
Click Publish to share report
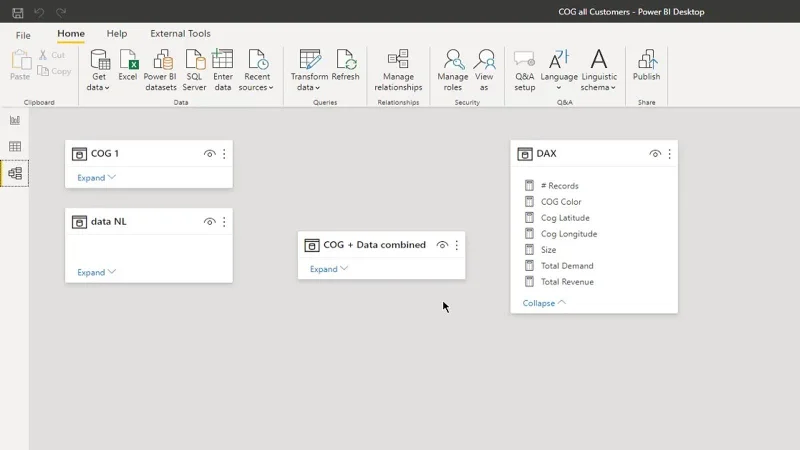(646, 65)
